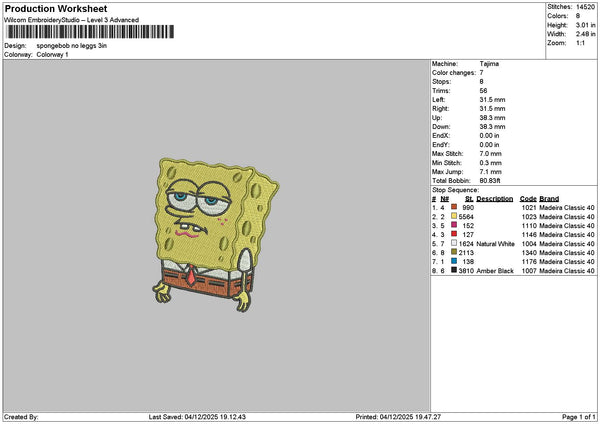Screen dimensions: 600x424
Task: Click the Amber Black thread swatch
Action: pos(454,270)
